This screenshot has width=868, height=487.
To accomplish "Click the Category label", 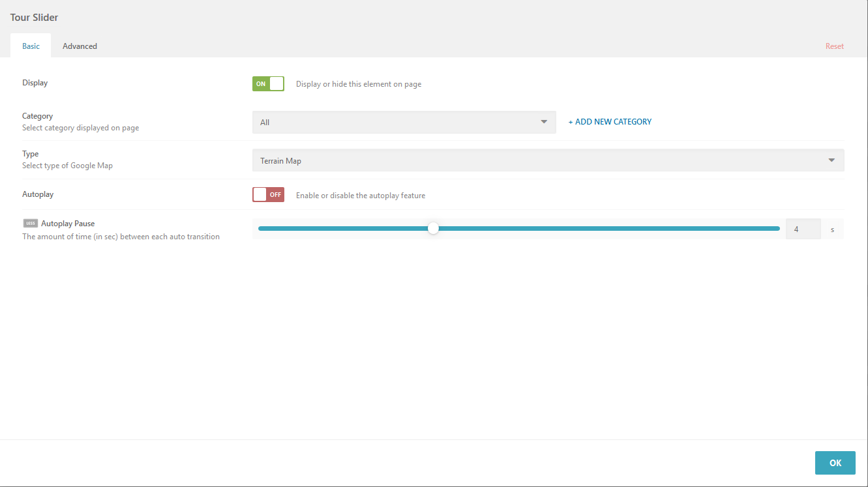I will [x=37, y=116].
